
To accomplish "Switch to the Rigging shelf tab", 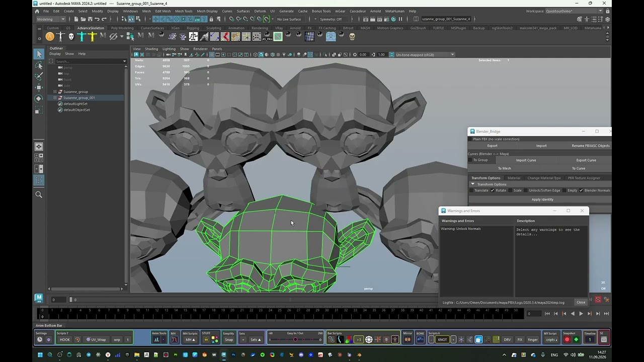I will [x=193, y=28].
